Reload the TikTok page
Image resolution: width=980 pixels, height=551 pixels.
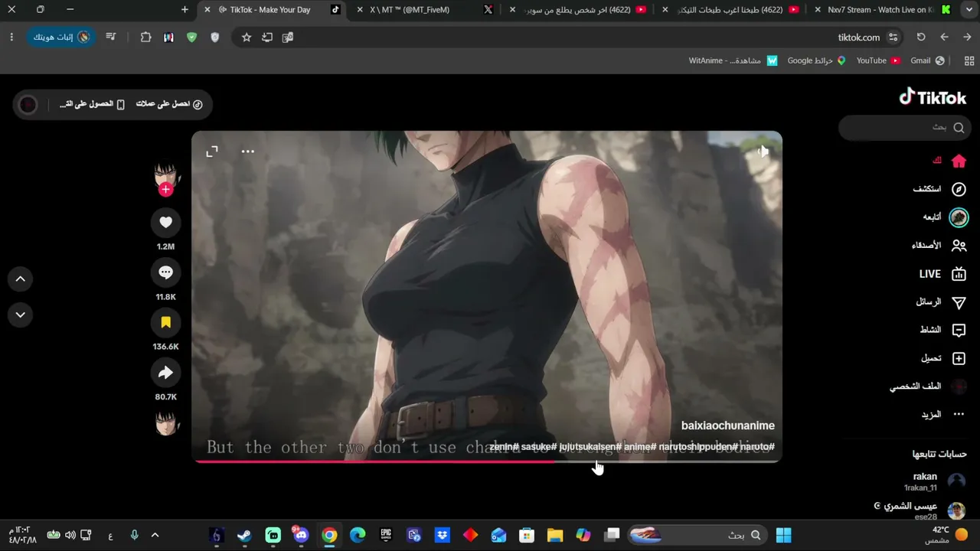(x=921, y=37)
